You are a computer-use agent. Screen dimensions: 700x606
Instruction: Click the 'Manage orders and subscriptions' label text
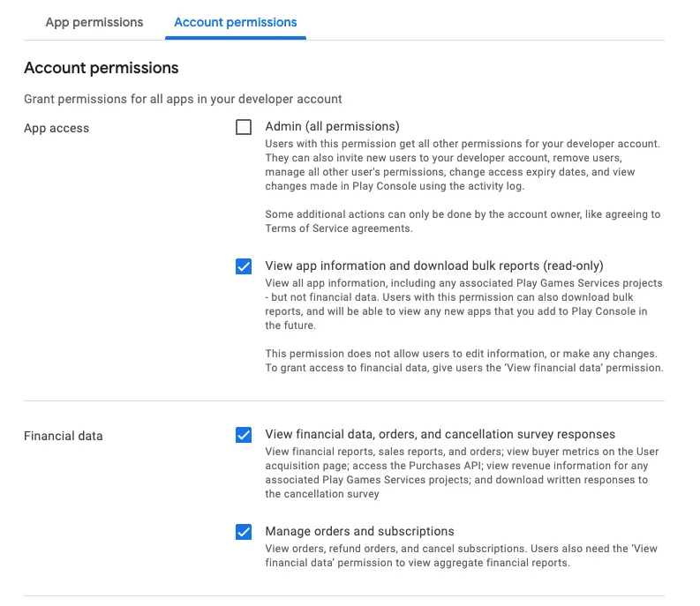coord(359,532)
